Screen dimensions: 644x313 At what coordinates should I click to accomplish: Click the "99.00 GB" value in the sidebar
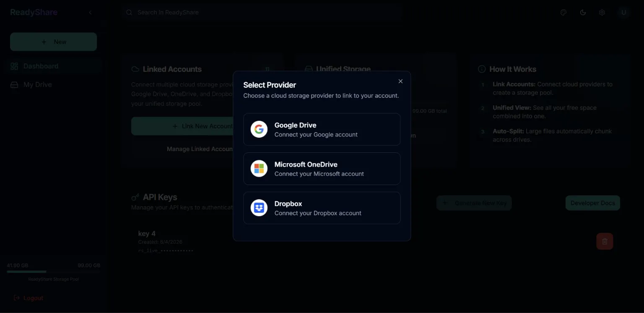[x=89, y=266]
